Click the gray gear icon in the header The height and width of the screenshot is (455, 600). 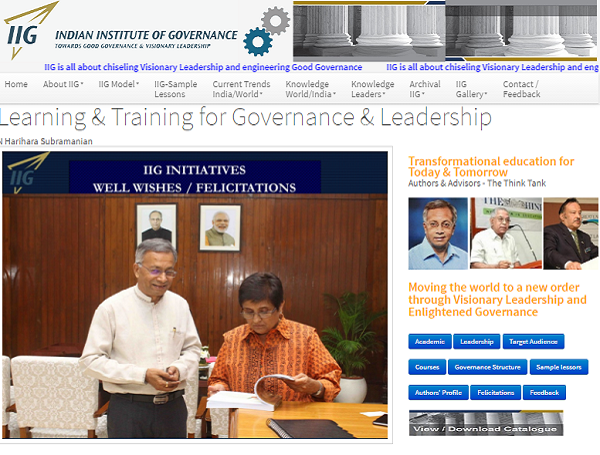276,20
